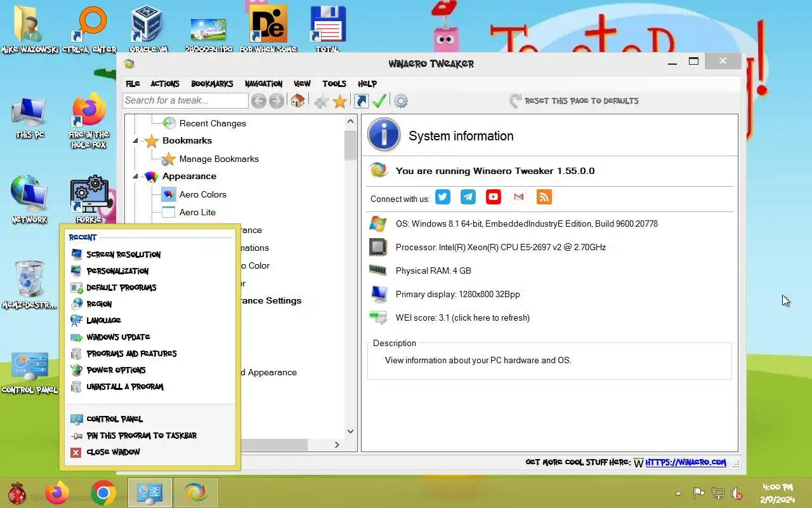Click the tree's horizontal scroll-right arrow

point(337,445)
